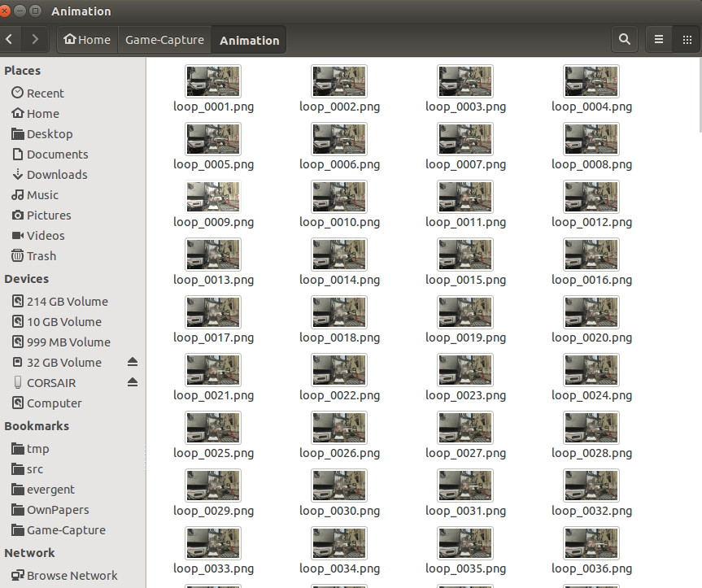
Task: Go forward with the right arrow button
Action: (x=35, y=39)
